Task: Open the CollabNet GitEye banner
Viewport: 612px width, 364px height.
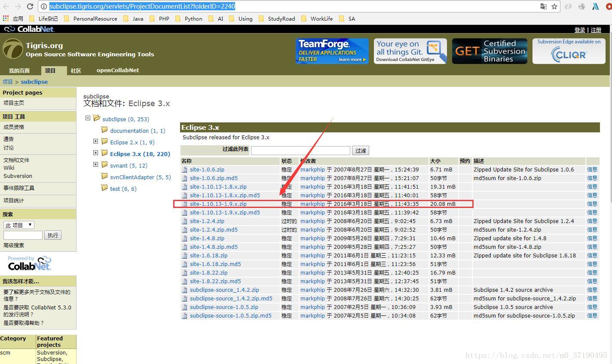Action: coord(410,51)
